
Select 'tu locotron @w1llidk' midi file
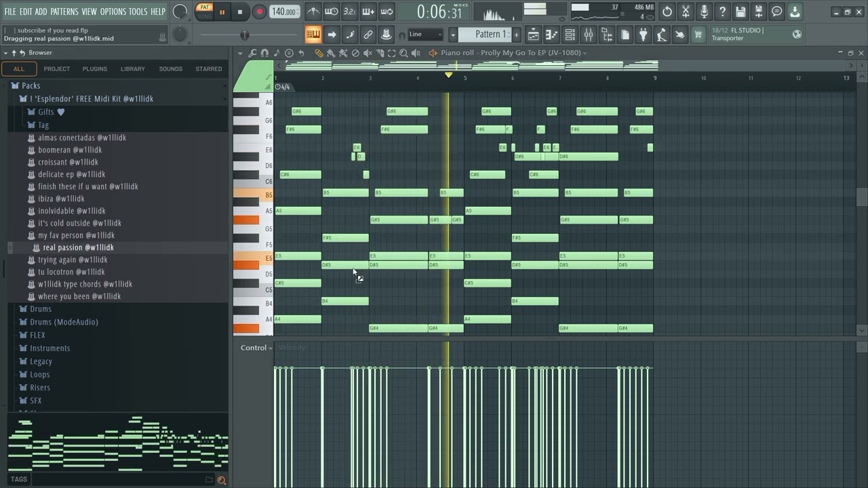point(71,272)
